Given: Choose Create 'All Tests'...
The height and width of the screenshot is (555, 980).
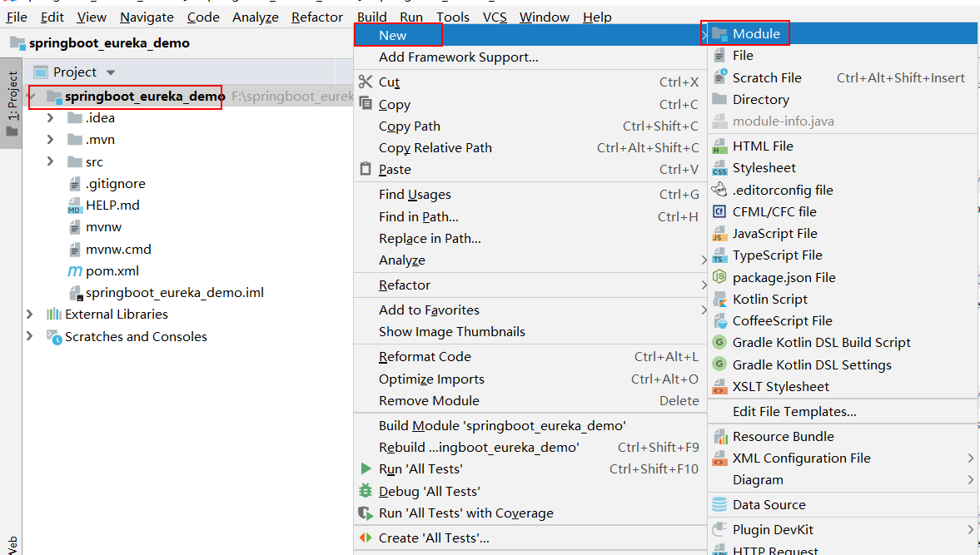Looking at the screenshot, I should (x=530, y=538).
